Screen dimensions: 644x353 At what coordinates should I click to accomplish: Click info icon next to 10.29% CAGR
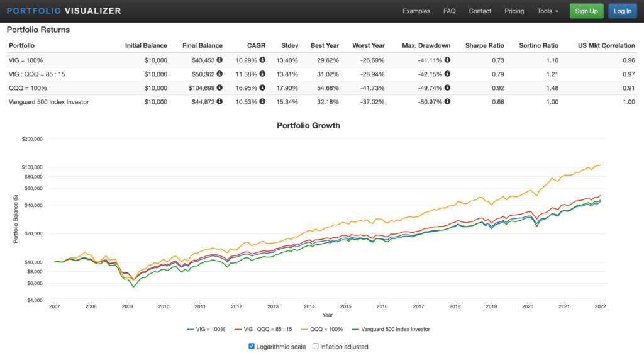(x=262, y=60)
